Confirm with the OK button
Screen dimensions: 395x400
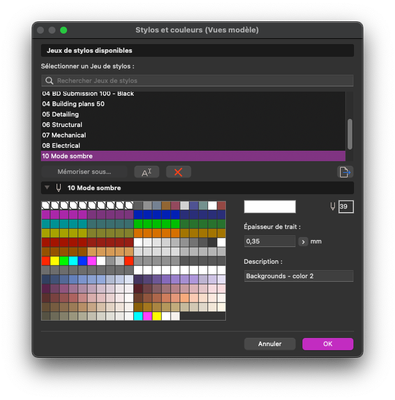[328, 344]
